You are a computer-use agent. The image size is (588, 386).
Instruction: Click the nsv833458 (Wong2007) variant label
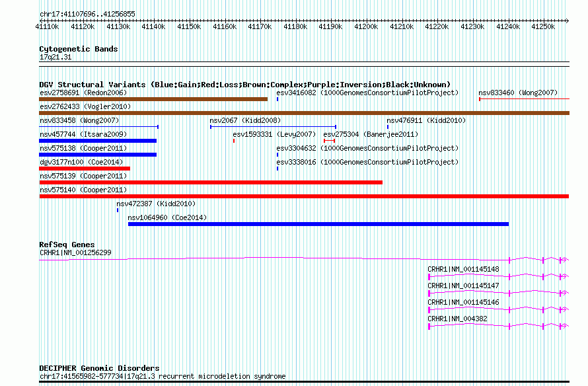tap(79, 120)
